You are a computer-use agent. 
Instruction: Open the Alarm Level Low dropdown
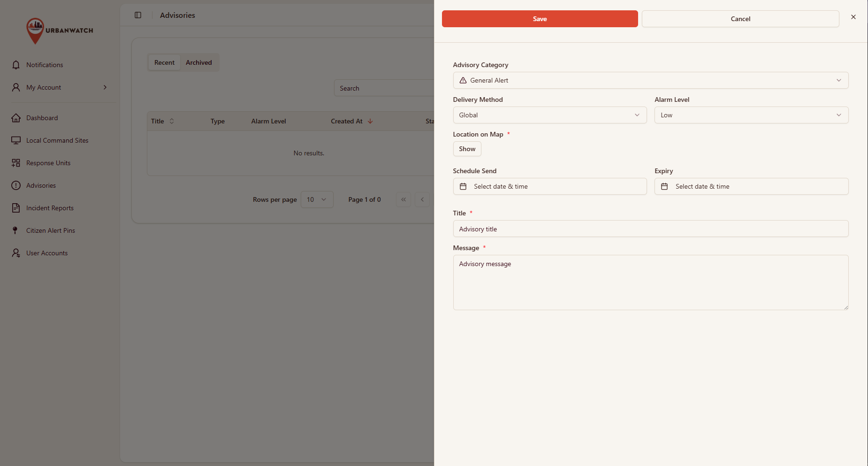(x=751, y=115)
